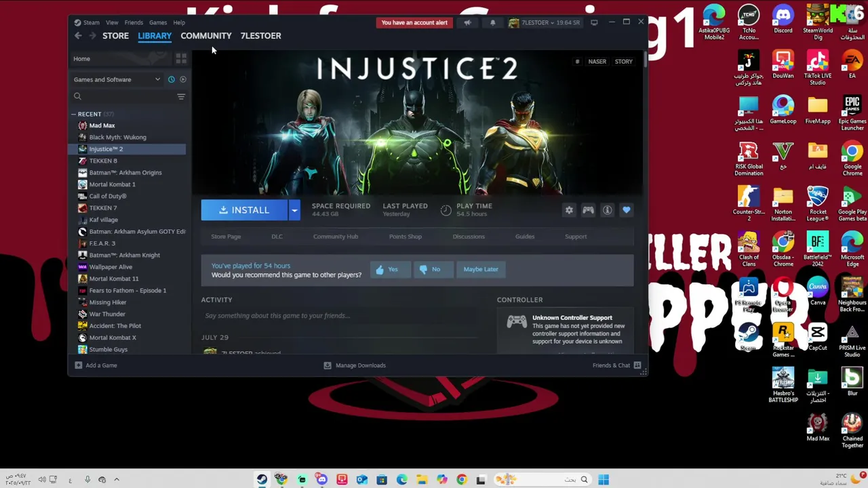Click the Steam icon in taskbar
Viewport: 868px width, 488px height.
coord(262,480)
